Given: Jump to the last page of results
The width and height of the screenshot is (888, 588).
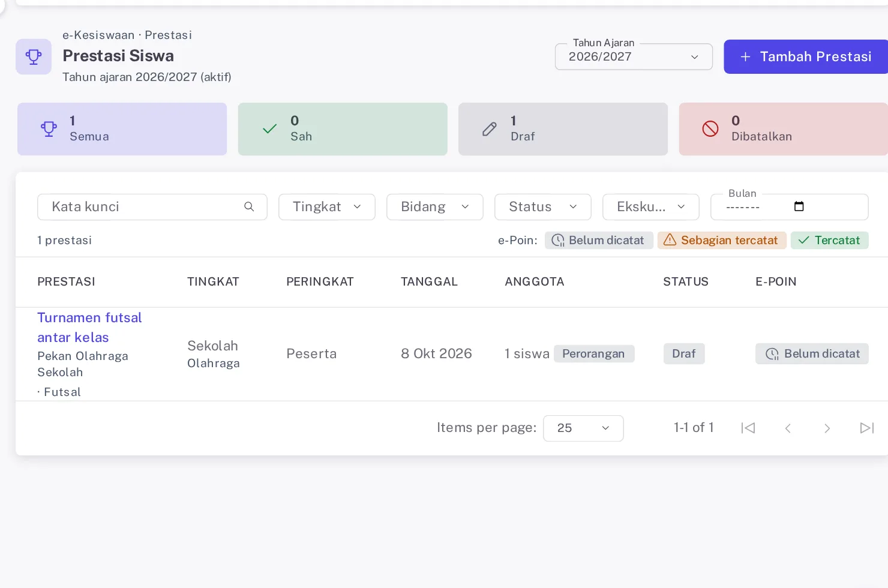Looking at the screenshot, I should coord(867,428).
